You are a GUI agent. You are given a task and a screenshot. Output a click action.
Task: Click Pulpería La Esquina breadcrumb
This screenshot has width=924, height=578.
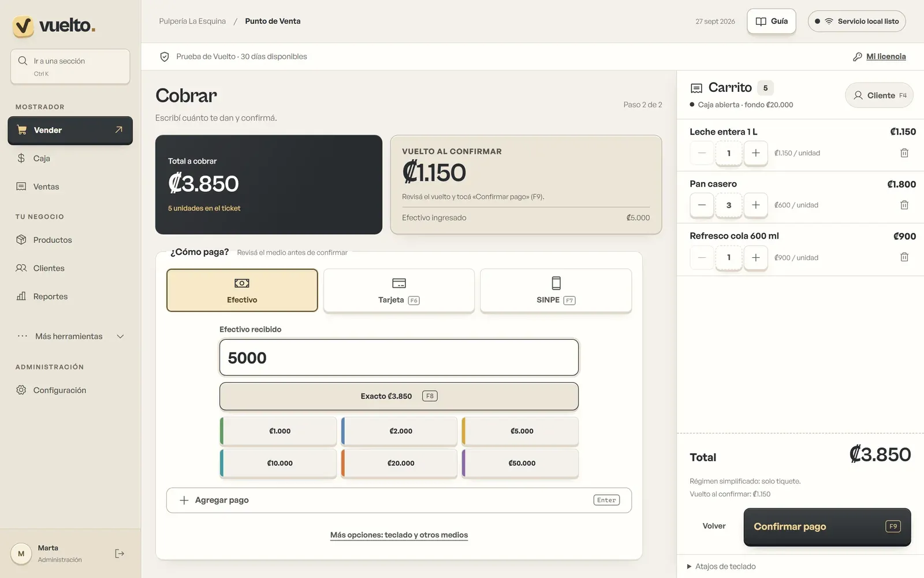pos(192,21)
